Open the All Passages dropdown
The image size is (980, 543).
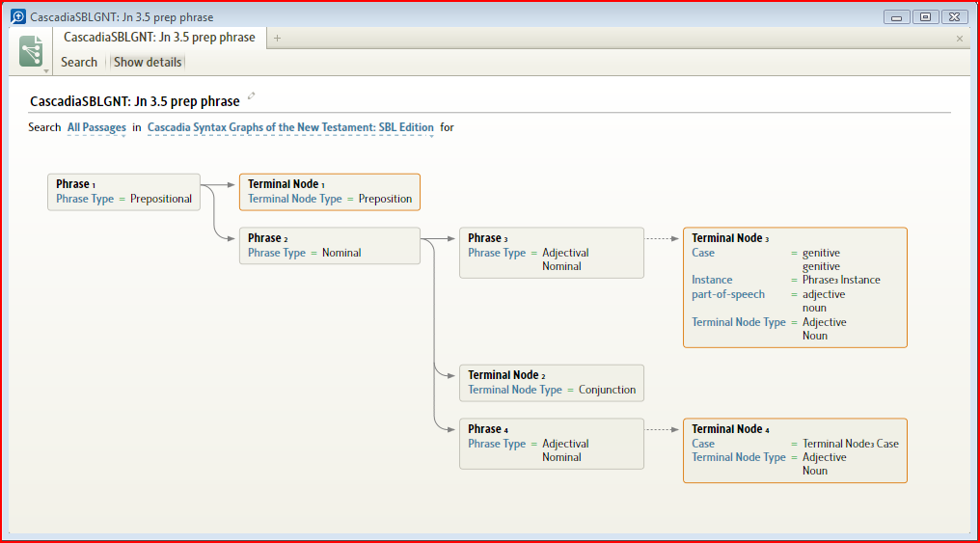click(96, 127)
